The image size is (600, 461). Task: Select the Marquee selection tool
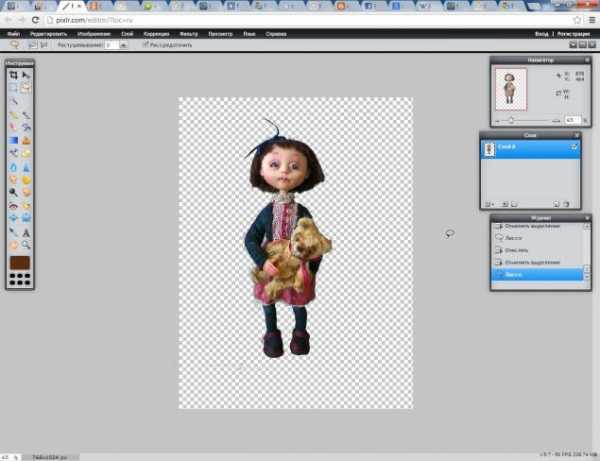coord(13,88)
